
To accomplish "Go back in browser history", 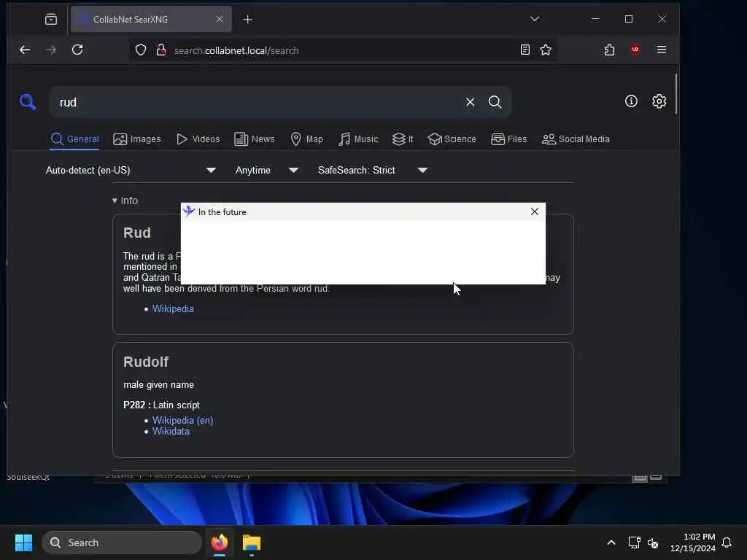I will point(25,50).
